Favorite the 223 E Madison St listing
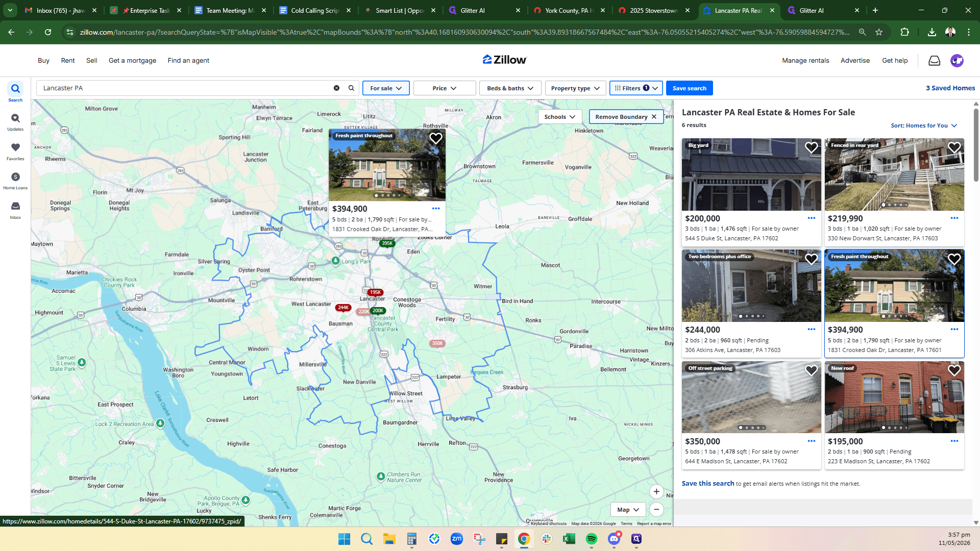Screen dimensions: 980x551 click(954, 370)
